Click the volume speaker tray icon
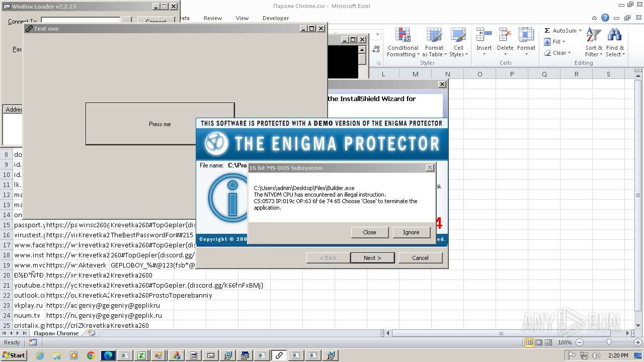Viewport: 644px width, 362px height. pyautogui.click(x=595, y=355)
